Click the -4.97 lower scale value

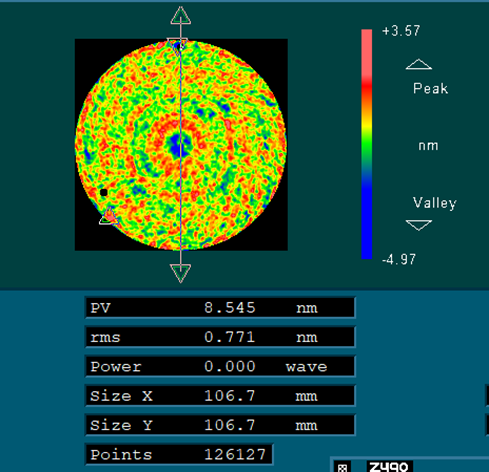399,259
